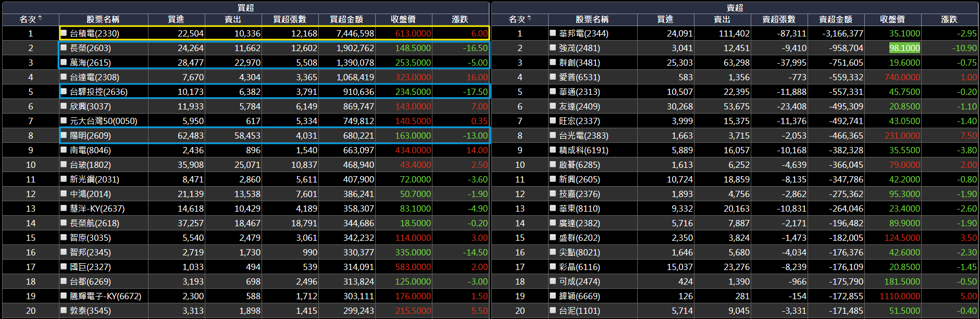The width and height of the screenshot is (980, 319).
Task: Select 買超 table title
Action: [x=246, y=7]
